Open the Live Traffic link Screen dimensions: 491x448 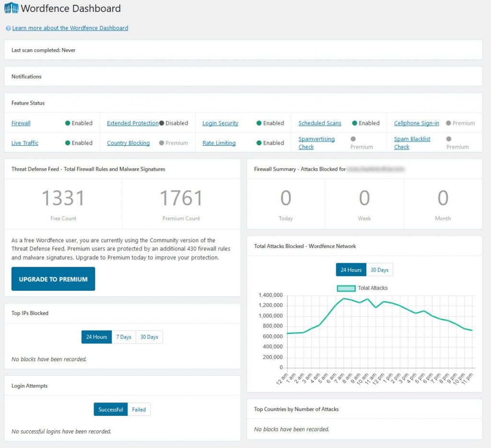pos(25,143)
